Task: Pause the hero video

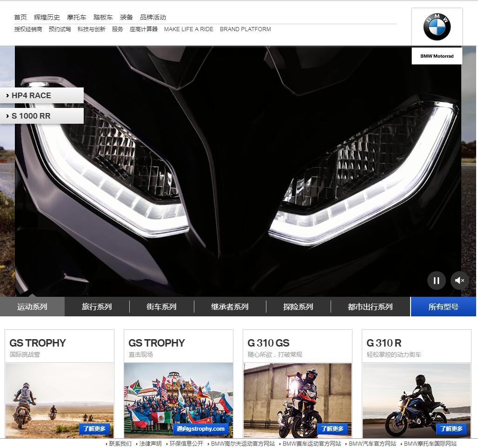Action: 436,281
